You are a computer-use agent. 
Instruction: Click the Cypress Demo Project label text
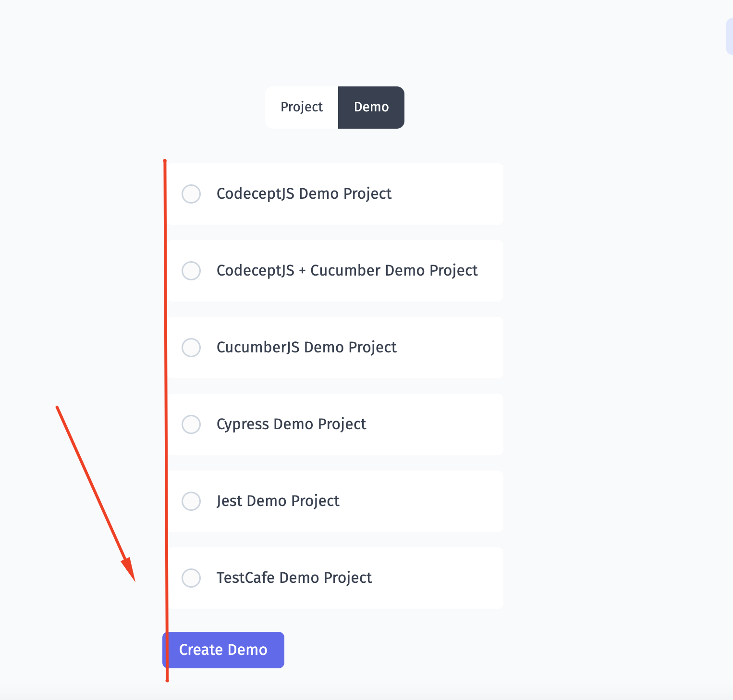[291, 424]
